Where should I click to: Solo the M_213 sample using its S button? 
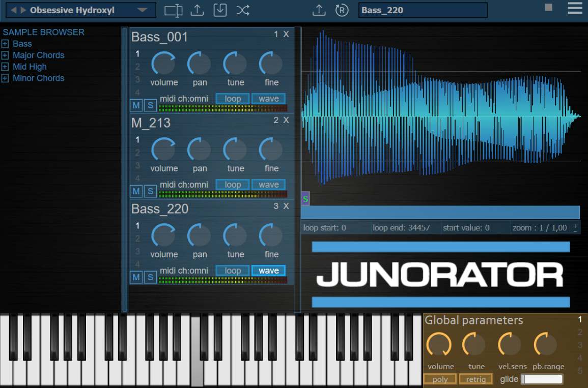coord(150,191)
